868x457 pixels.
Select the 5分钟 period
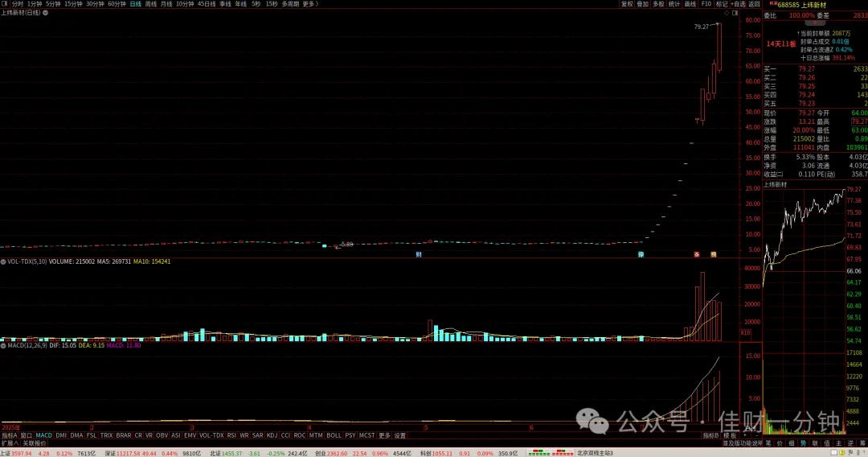pos(53,4)
